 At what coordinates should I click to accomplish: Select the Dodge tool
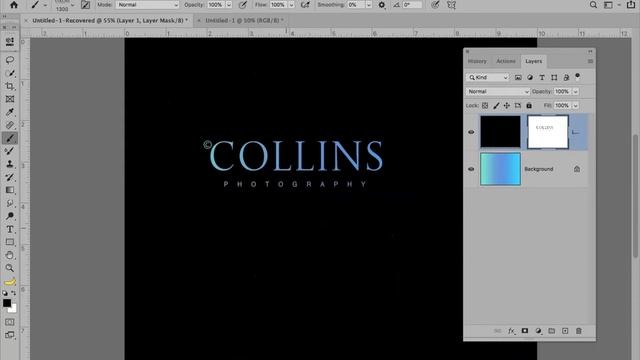point(10,216)
